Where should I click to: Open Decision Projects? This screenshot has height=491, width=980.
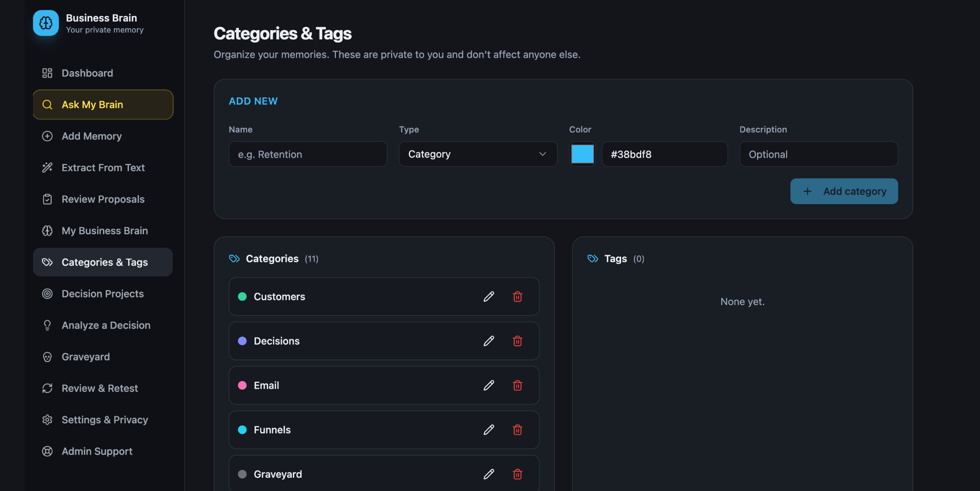point(103,294)
